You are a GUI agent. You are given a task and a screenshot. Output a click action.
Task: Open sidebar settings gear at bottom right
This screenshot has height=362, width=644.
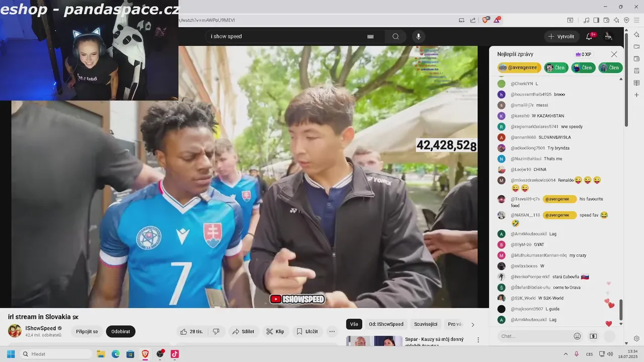point(636,338)
